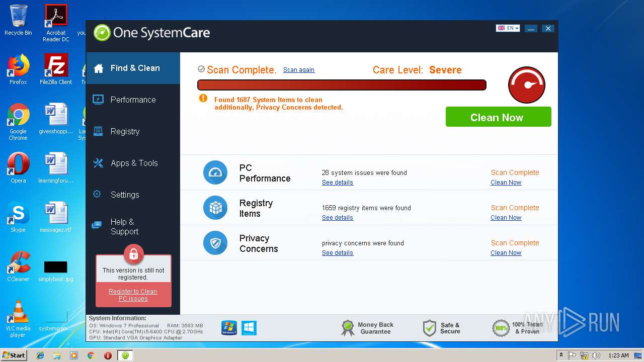Image resolution: width=644 pixels, height=362 pixels.
Task: Click the volume icon in system tray
Action: (x=596, y=355)
